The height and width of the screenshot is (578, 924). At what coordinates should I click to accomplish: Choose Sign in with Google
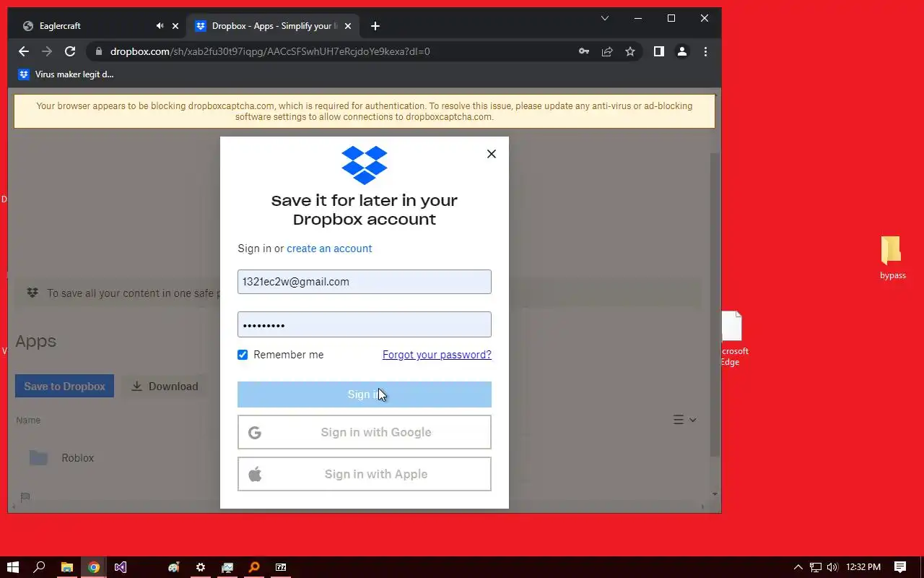click(365, 432)
